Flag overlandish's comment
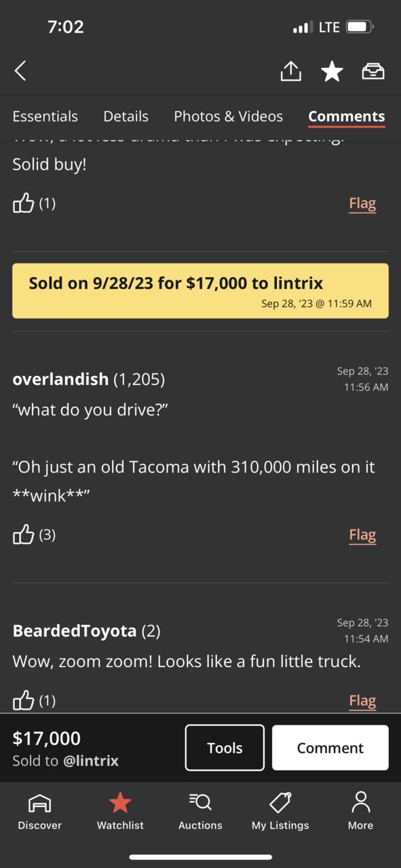This screenshot has height=868, width=401. click(x=362, y=535)
